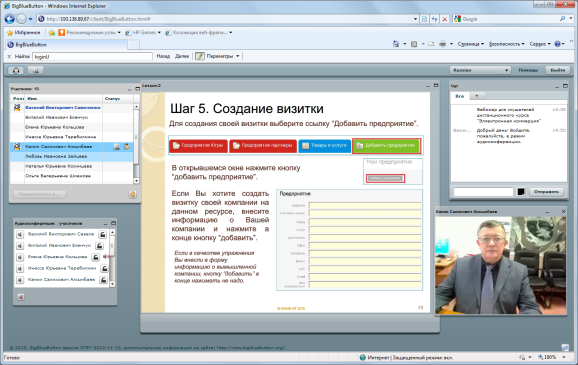Open the plus tab in chat panel

click(x=477, y=96)
